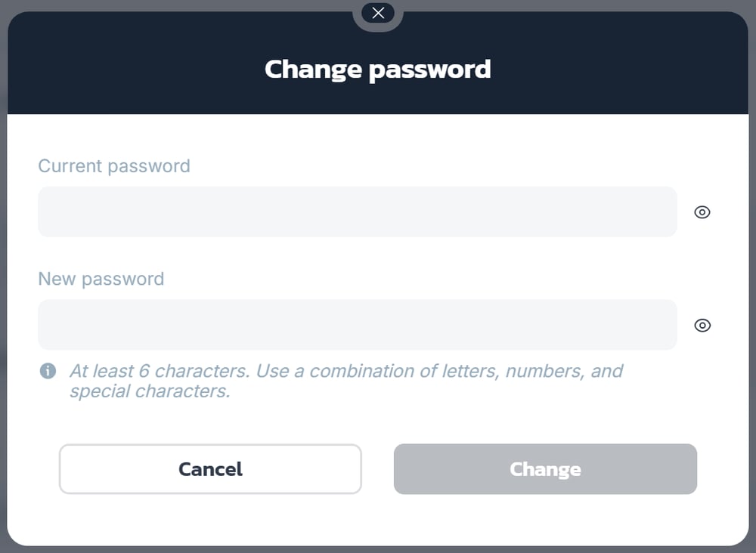Toggle visibility of the second password field
Image resolution: width=756 pixels, height=553 pixels.
702,326
